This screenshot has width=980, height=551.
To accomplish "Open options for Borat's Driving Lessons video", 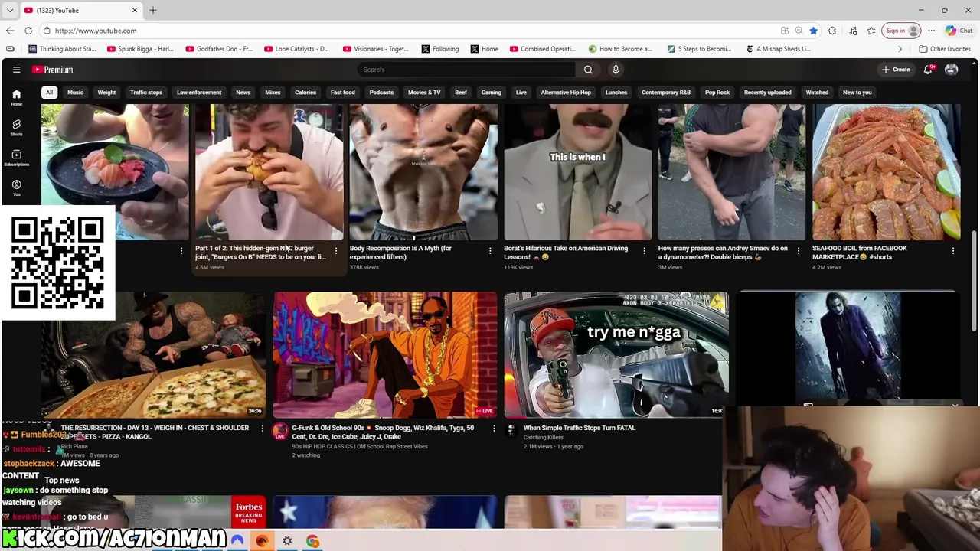I will [644, 251].
